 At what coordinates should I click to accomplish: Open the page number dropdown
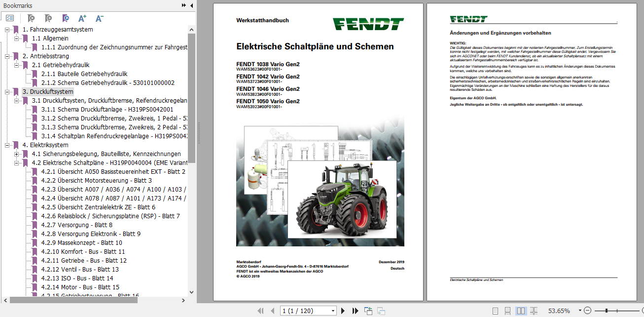click(x=333, y=311)
